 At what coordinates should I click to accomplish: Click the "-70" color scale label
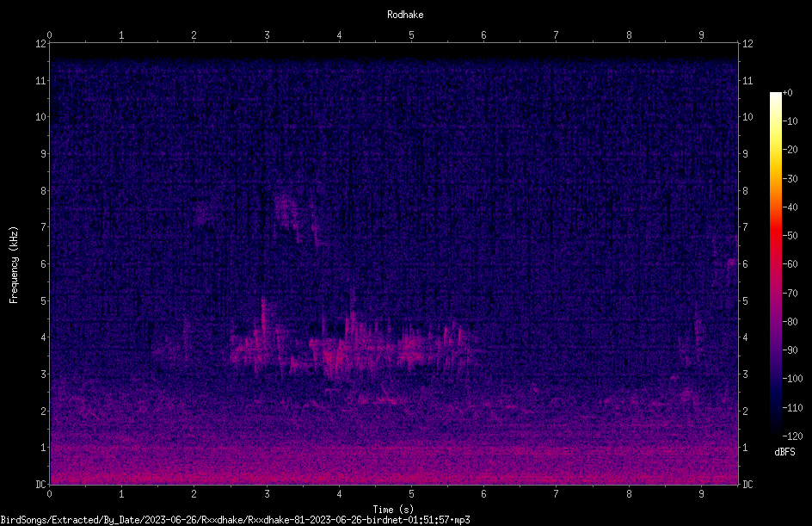(790, 294)
